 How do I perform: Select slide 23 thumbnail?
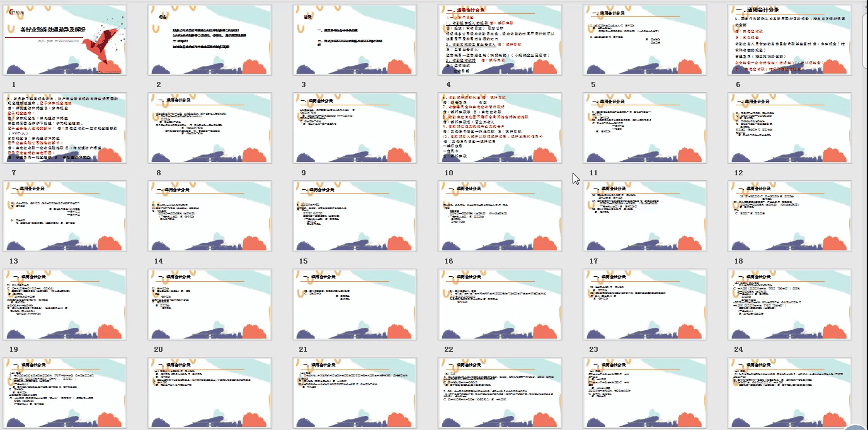645,305
